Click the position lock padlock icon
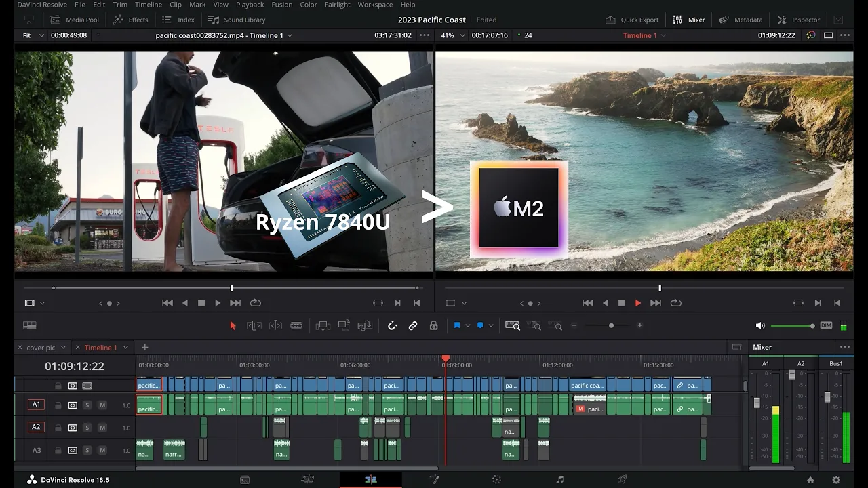Image resolution: width=868 pixels, height=488 pixels. point(433,325)
